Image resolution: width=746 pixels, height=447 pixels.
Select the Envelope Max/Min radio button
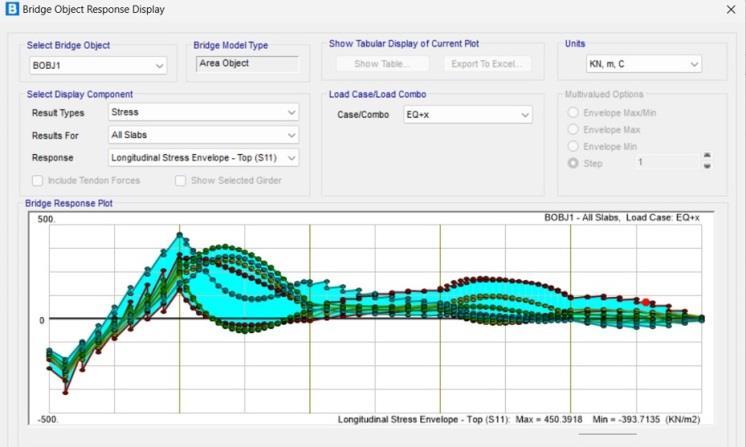coord(573,113)
